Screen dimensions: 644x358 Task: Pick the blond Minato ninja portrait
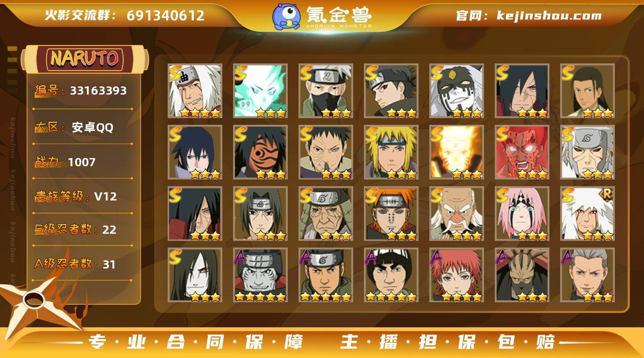tap(392, 152)
